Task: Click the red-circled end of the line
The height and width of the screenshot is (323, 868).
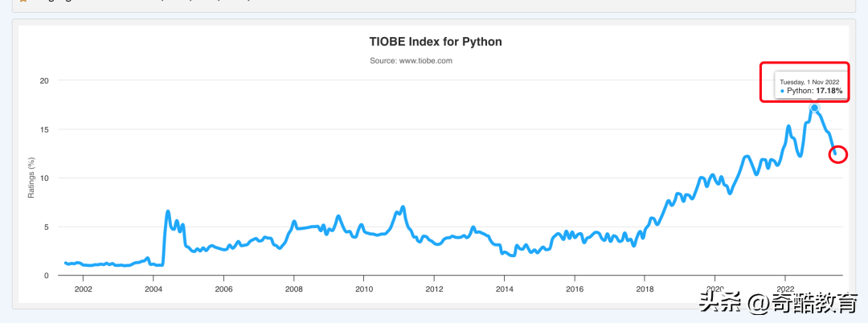Action: pyautogui.click(x=837, y=153)
